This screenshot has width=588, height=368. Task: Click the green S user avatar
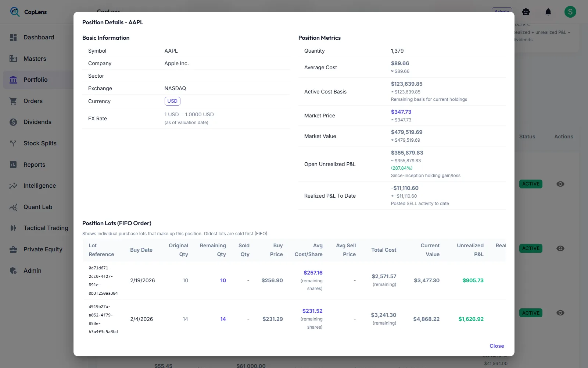click(x=570, y=12)
